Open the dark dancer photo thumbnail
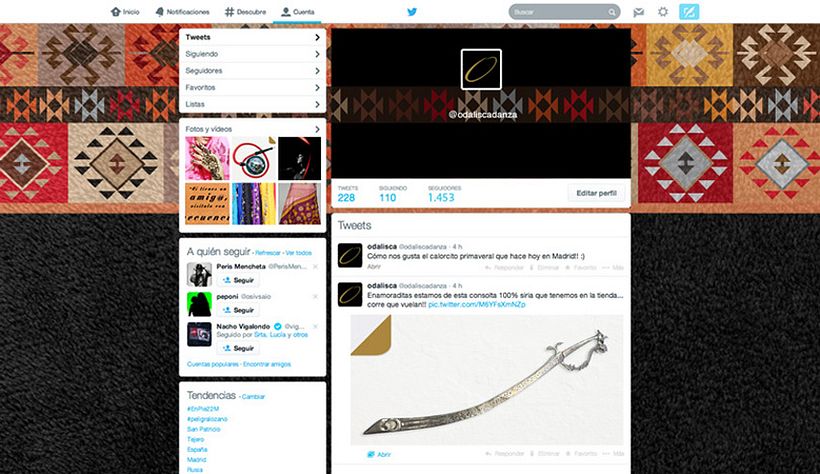 (x=300, y=159)
